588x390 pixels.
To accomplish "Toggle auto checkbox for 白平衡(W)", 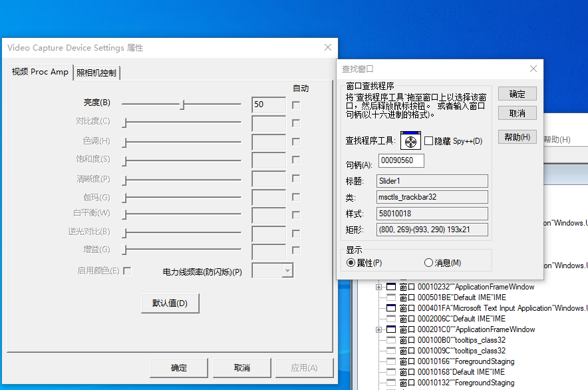I will click(296, 215).
